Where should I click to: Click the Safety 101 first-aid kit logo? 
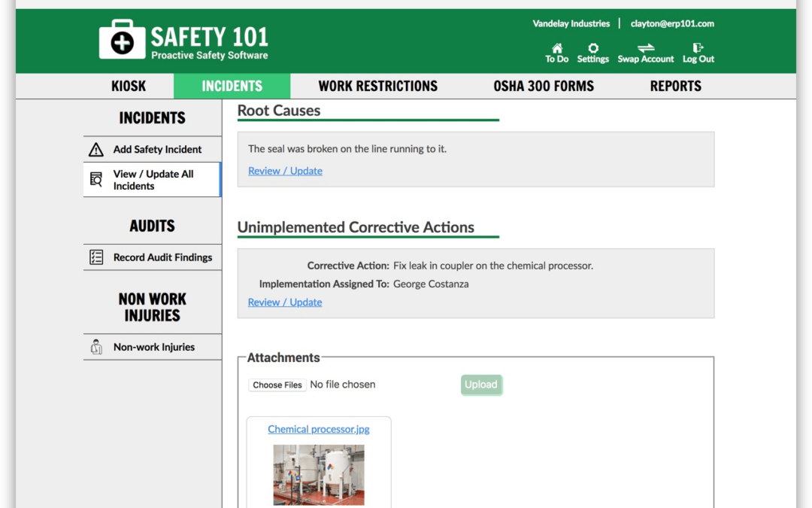pyautogui.click(x=123, y=39)
